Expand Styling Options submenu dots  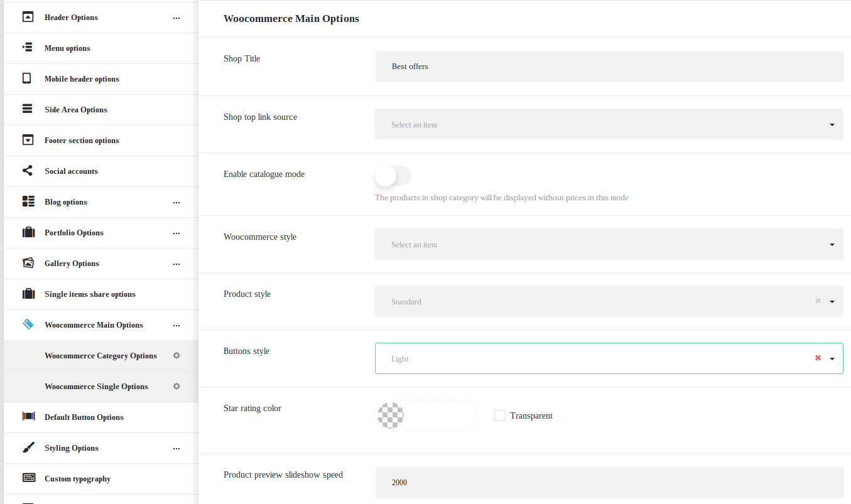coord(176,449)
